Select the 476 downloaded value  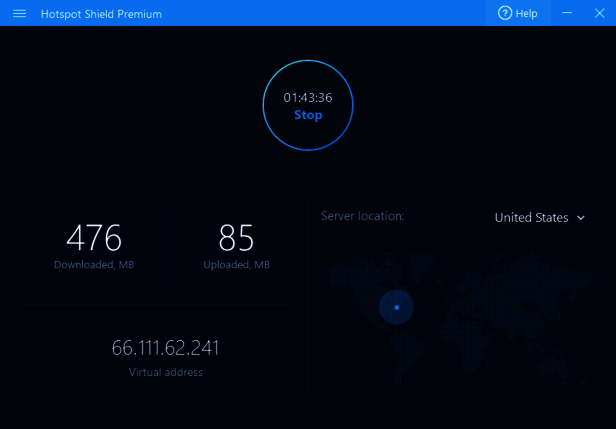94,238
